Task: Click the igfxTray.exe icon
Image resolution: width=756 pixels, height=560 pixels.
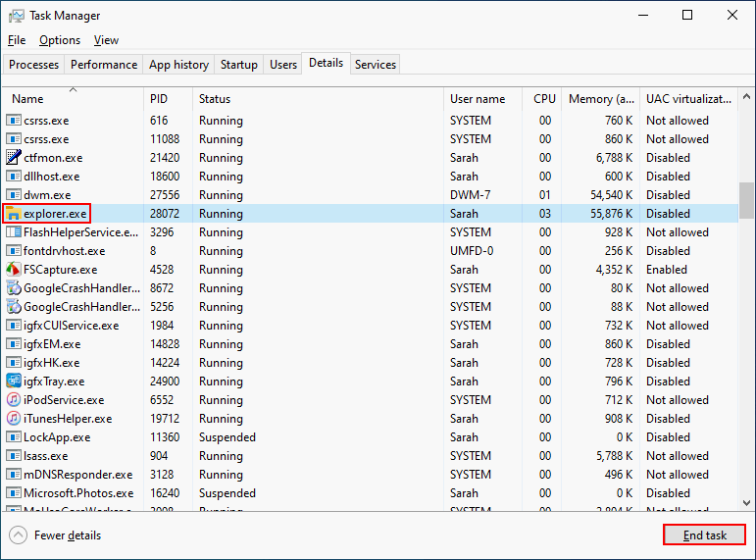Action: [x=14, y=382]
